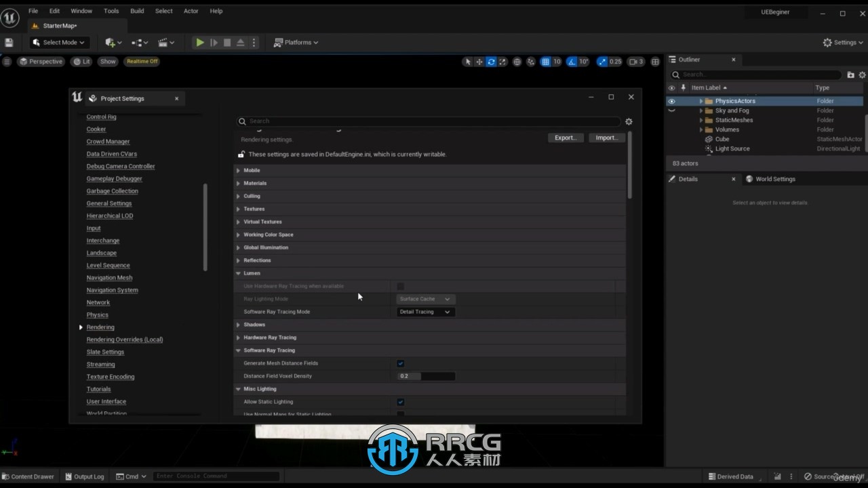This screenshot has height=488, width=868.
Task: Expand the Mobile rendering section
Action: [238, 170]
